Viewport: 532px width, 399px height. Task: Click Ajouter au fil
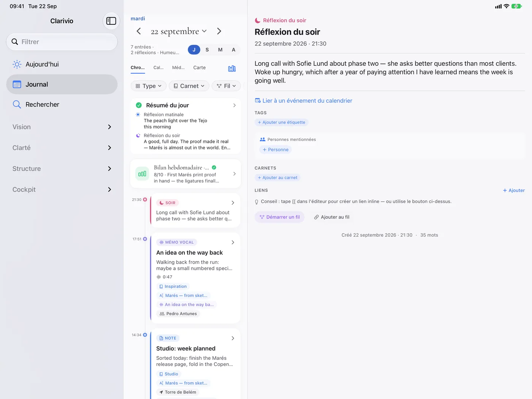332,217
